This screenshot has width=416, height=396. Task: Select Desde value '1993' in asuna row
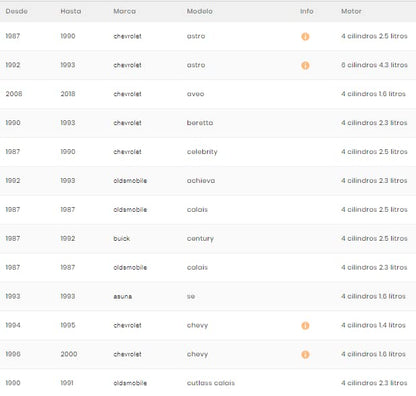13,296
